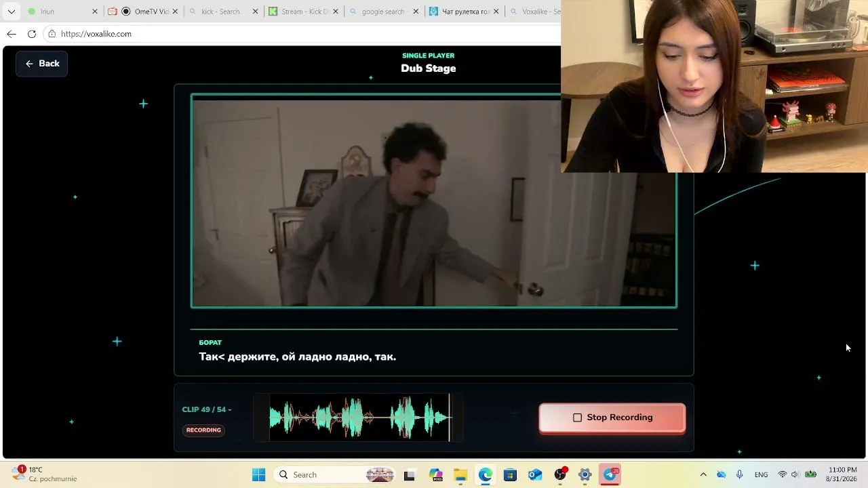868x488 pixels.
Task: Open Telegram from the taskbar
Action: point(610,475)
